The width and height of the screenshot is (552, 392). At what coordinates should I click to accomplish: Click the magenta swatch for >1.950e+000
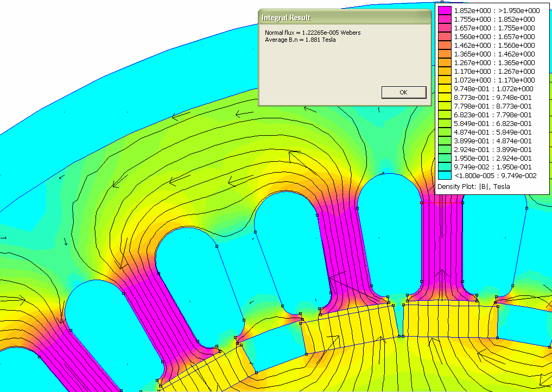click(445, 10)
